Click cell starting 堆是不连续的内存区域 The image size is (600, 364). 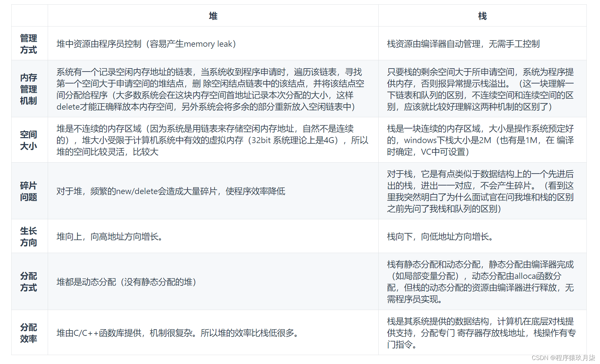tap(213, 140)
